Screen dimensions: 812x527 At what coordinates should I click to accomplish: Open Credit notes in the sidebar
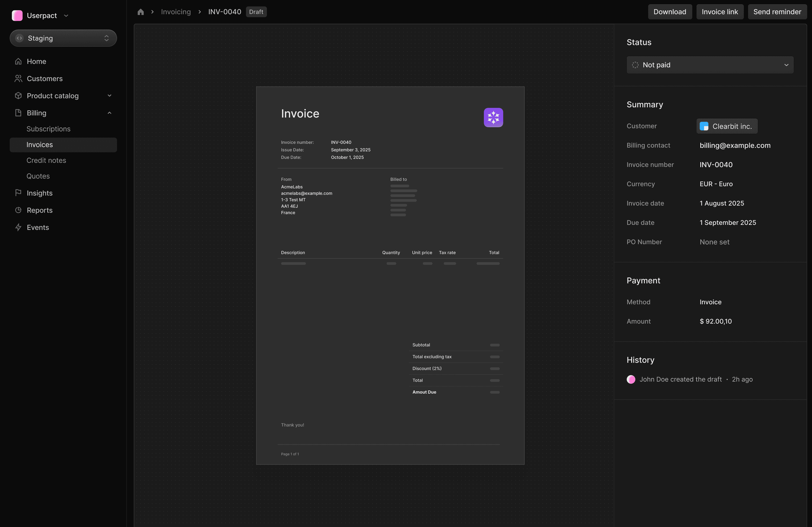46,160
